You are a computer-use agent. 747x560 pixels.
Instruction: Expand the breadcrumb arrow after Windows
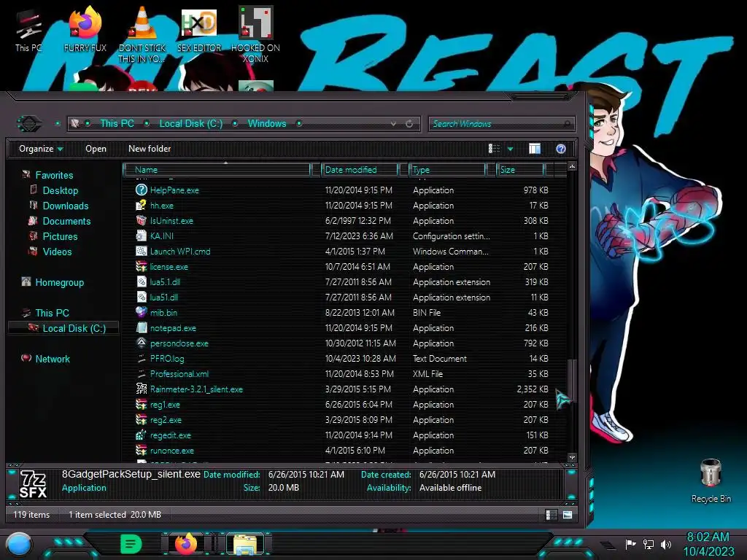299,123
